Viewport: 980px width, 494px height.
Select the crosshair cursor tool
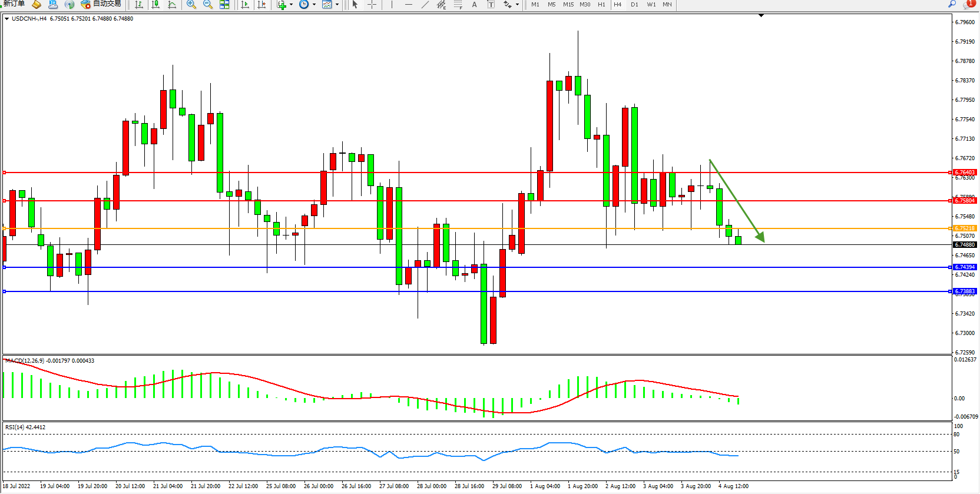372,5
